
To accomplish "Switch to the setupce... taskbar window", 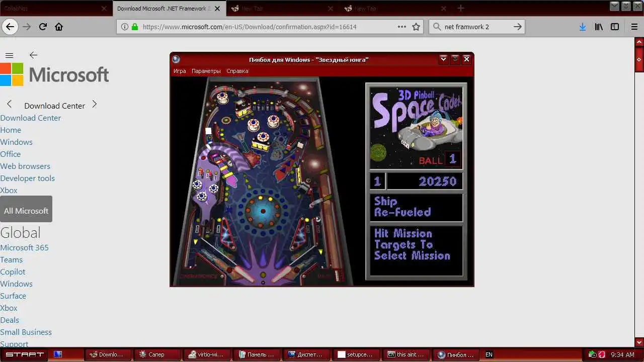I will tap(356, 354).
